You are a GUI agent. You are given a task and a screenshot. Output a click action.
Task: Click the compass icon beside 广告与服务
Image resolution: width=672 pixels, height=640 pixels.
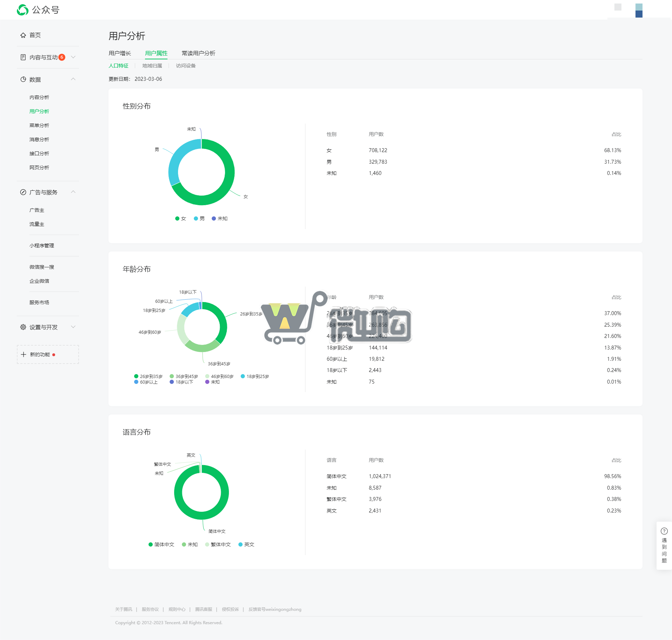coord(23,192)
